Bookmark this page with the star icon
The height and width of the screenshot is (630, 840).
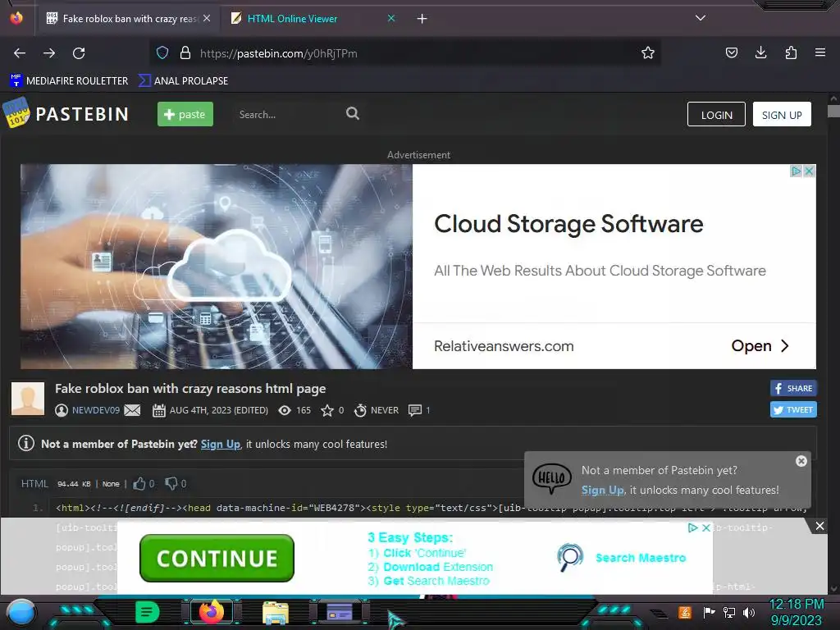click(648, 52)
